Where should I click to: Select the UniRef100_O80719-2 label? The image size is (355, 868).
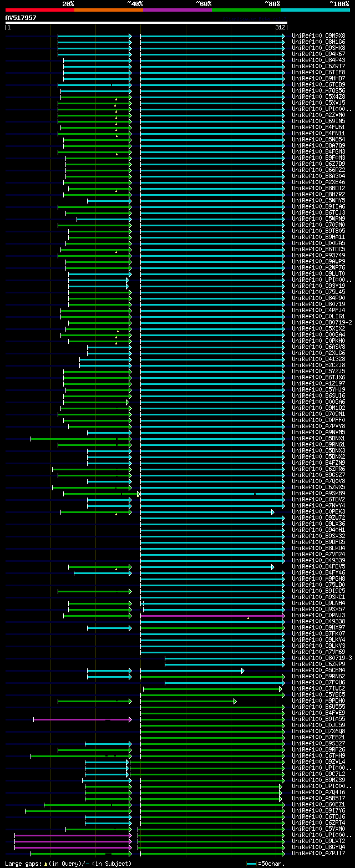pyautogui.click(x=322, y=322)
